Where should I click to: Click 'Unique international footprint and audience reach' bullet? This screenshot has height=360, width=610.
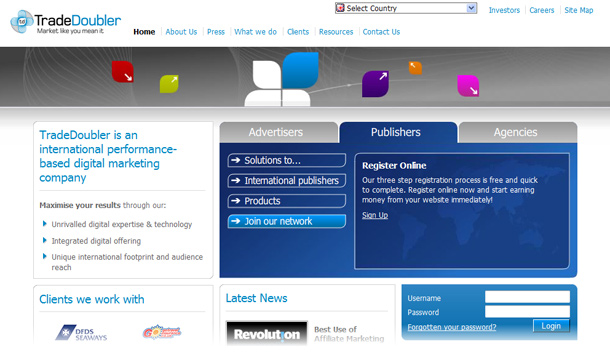click(127, 262)
